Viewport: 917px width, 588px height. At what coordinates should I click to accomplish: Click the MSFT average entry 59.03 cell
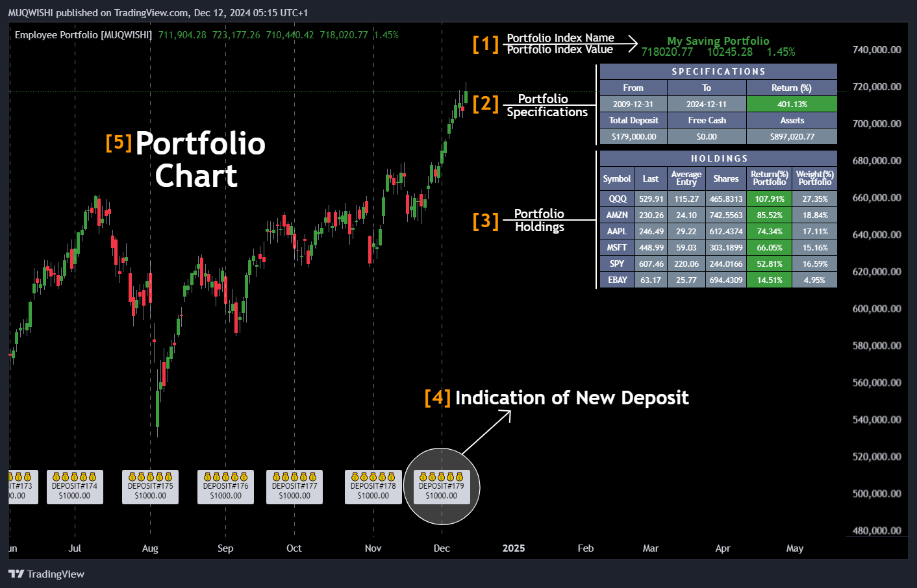click(686, 247)
